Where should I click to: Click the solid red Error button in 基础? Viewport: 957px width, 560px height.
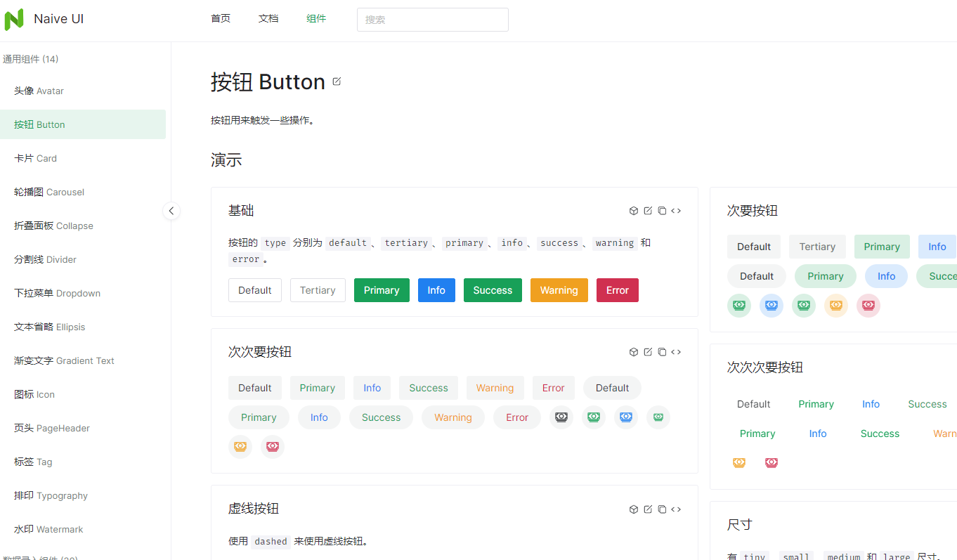point(617,290)
